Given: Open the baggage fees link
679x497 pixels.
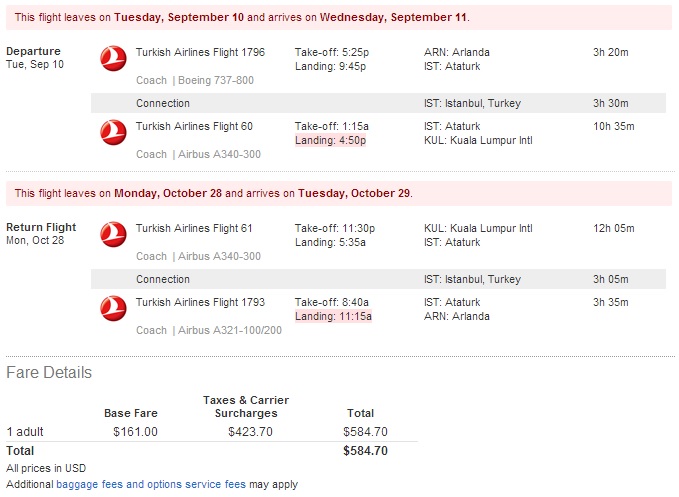Looking at the screenshot, I should 90,484.
